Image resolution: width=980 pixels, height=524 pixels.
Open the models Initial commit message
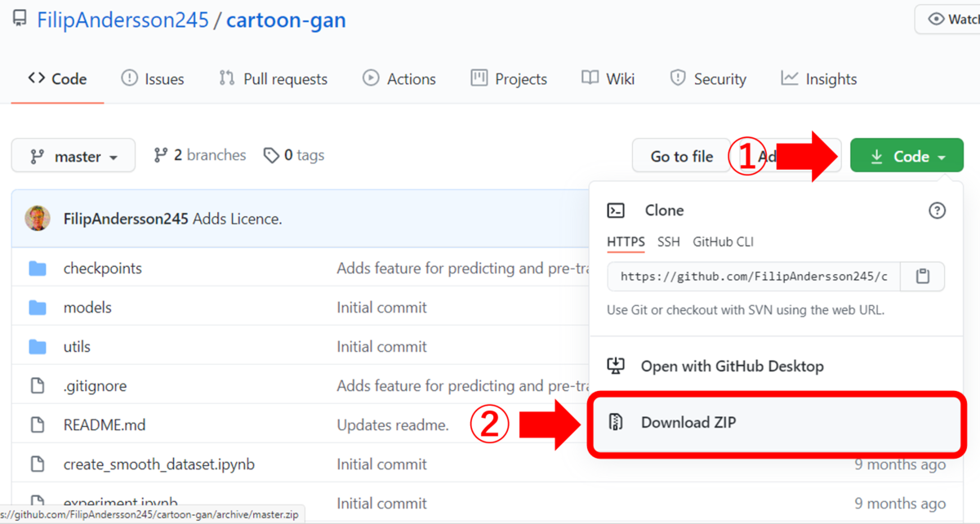pyautogui.click(x=382, y=308)
